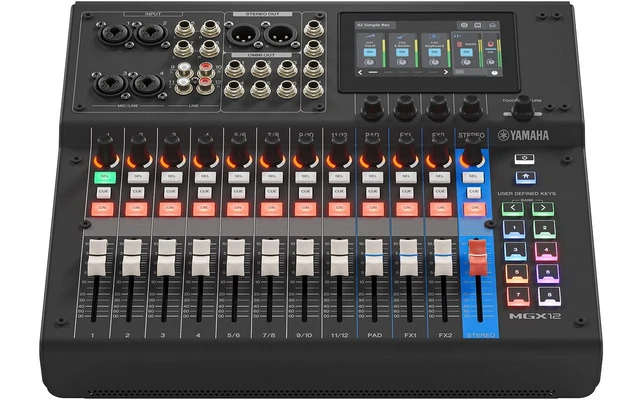Tap the headphones icon on the touchscreen
Viewport: 640px width, 400px height.
click(492, 25)
